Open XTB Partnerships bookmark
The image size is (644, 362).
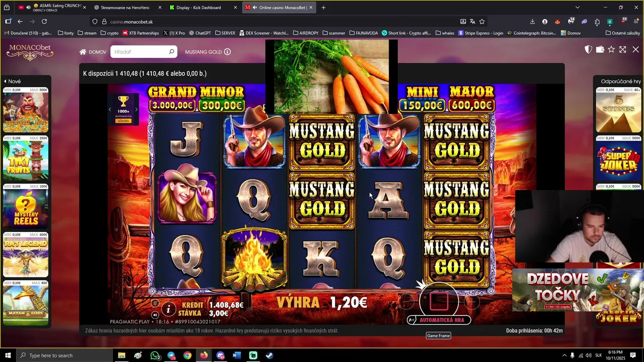click(140, 33)
